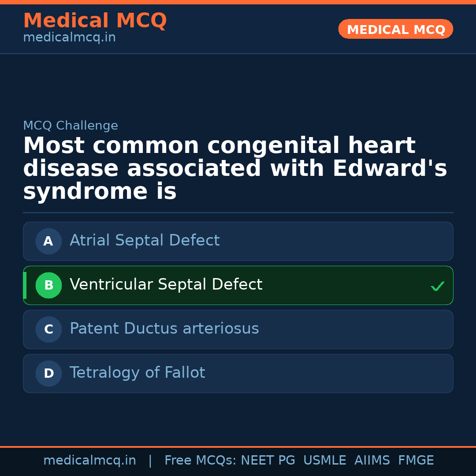Click the orange MEDICAL MCQ badge
This screenshot has height=476, width=476.
[395, 30]
